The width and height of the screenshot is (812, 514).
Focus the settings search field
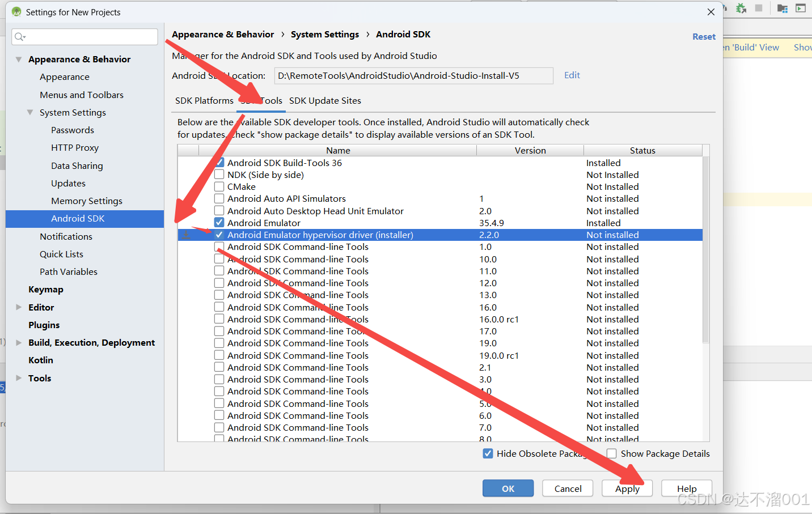(85, 37)
